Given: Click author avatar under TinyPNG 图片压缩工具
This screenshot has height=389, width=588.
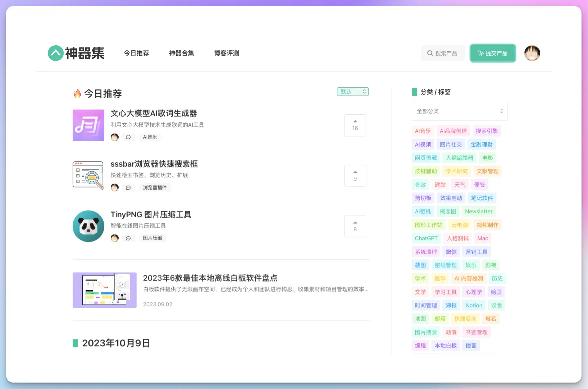Looking at the screenshot, I should (115, 238).
